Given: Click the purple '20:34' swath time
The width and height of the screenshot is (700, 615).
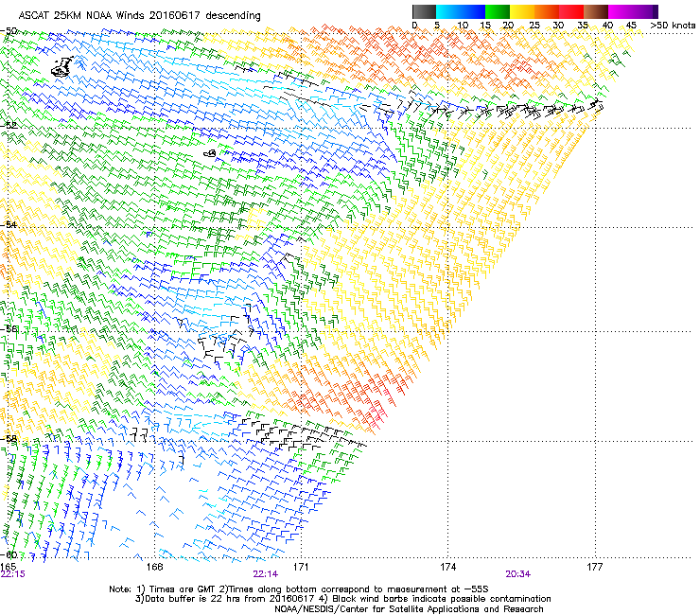Looking at the screenshot, I should click(x=517, y=574).
